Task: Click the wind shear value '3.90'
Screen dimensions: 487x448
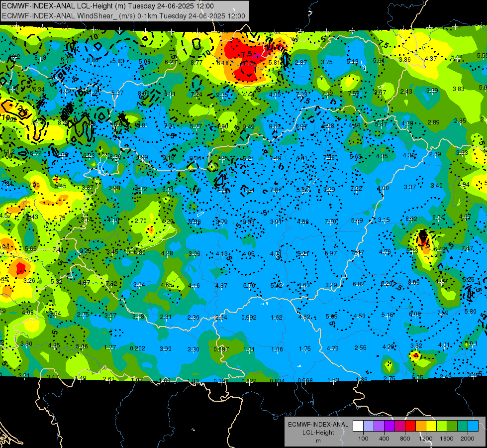Action: tap(165, 349)
